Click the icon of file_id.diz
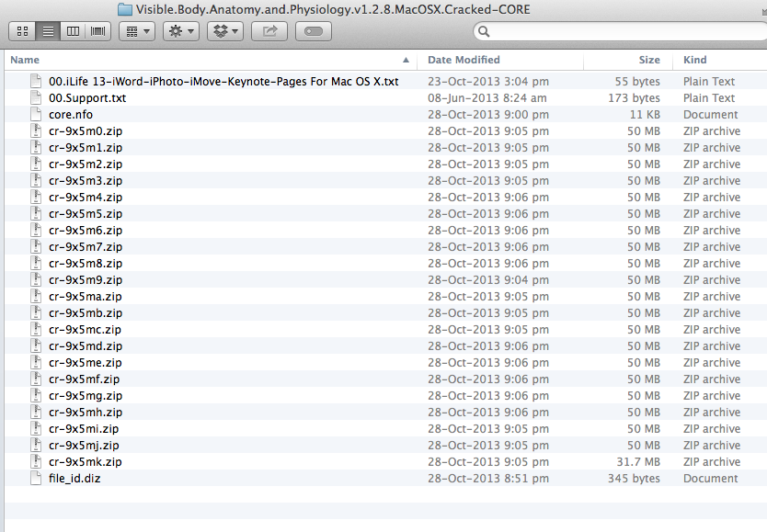 pos(36,479)
